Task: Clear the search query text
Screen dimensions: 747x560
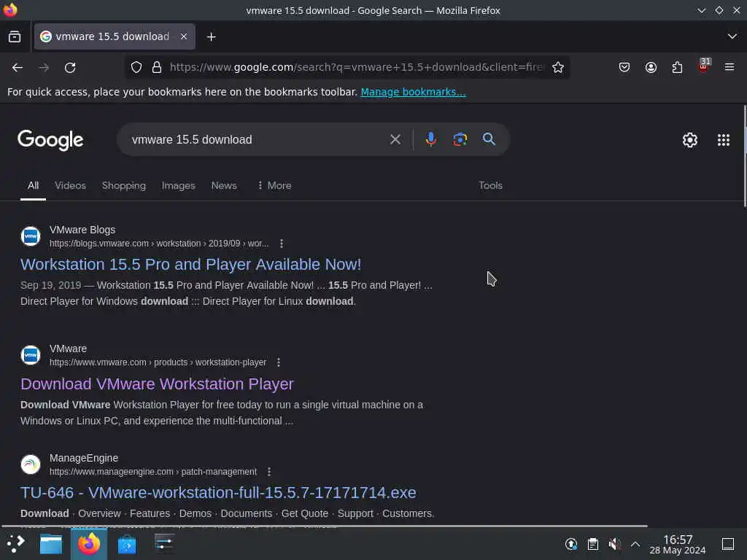Action: pos(395,139)
